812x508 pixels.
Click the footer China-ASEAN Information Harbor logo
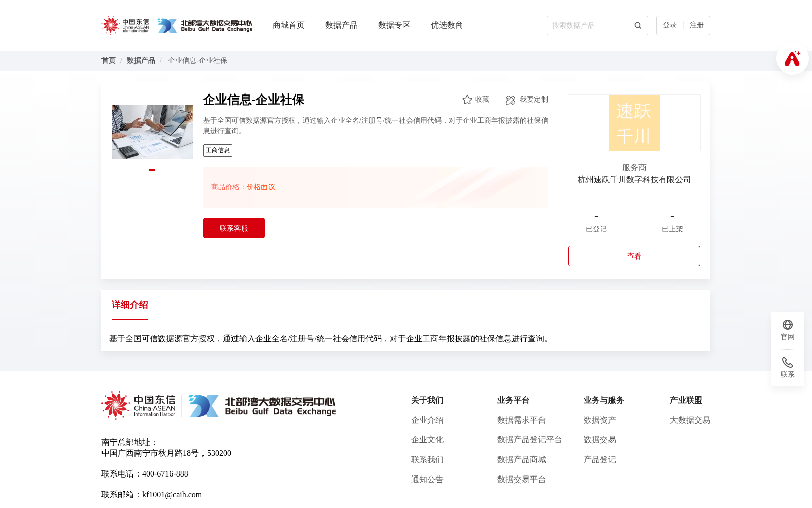coord(139,405)
